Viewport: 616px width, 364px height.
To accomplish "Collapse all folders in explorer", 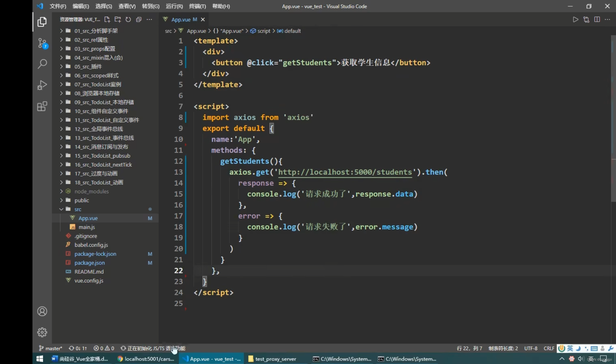I will [139, 20].
